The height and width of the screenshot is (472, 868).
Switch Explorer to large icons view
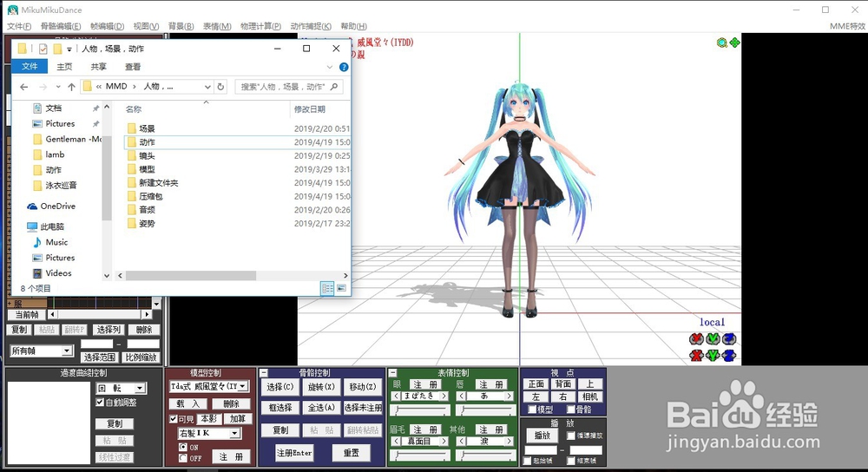click(341, 288)
